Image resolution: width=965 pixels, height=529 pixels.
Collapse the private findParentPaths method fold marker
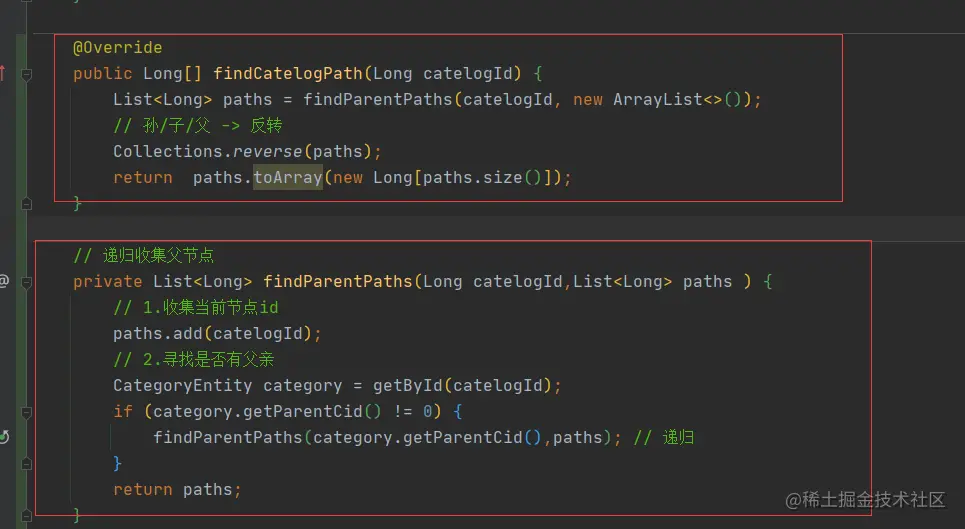[x=26, y=282]
